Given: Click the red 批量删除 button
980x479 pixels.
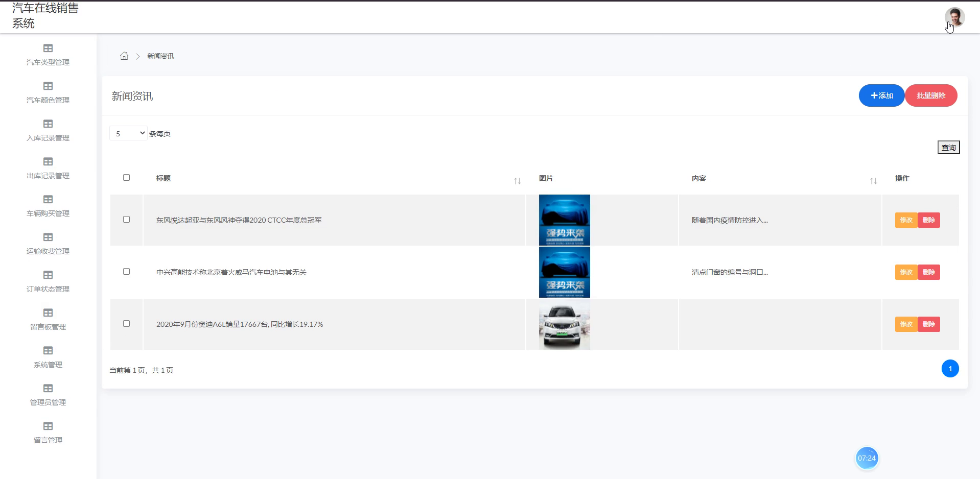Looking at the screenshot, I should (x=931, y=95).
